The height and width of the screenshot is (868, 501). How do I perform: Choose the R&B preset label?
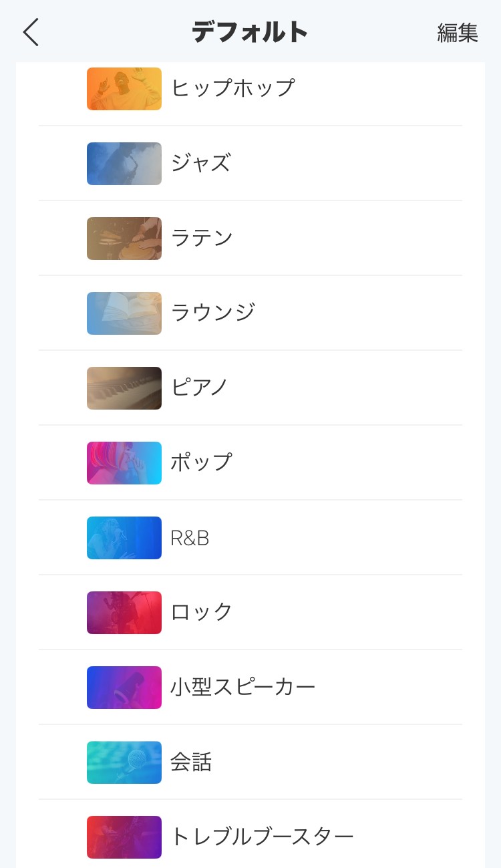[x=190, y=538]
